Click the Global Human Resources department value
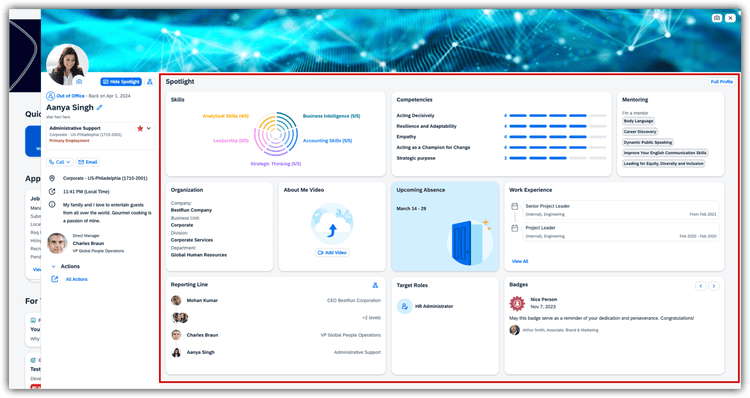750x398 pixels. click(199, 255)
